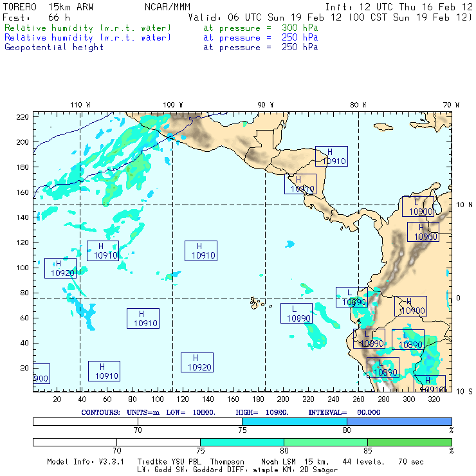
Task: Click the 'LW: Godd' radiation label
Action: [x=154, y=470]
